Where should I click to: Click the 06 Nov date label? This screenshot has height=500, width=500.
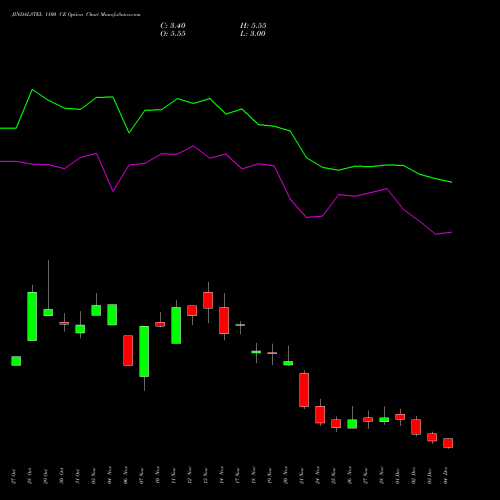tap(125, 475)
